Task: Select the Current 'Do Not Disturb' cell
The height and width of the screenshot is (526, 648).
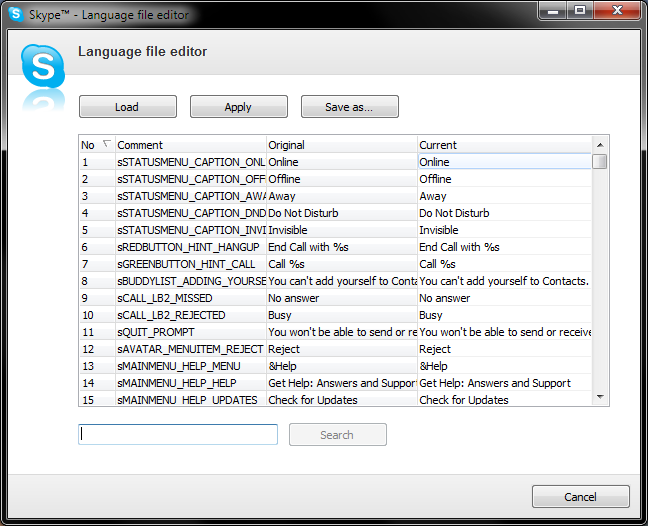Action: click(x=505, y=213)
